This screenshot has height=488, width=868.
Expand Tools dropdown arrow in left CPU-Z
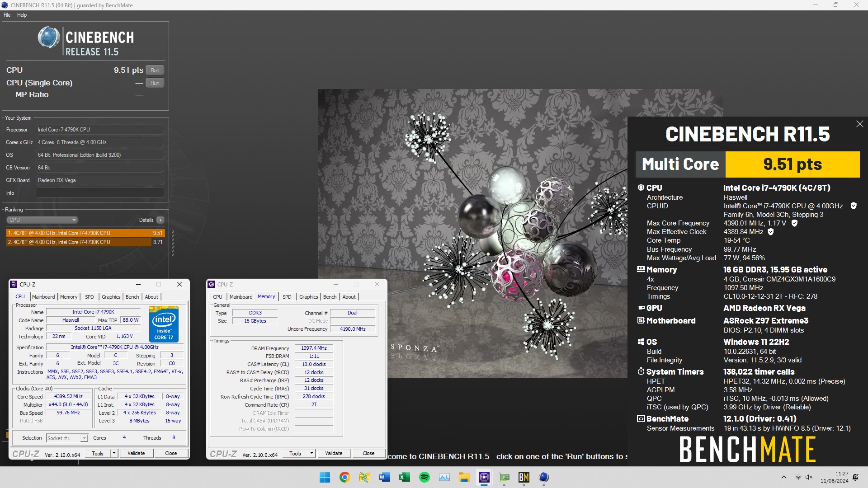[x=114, y=453]
